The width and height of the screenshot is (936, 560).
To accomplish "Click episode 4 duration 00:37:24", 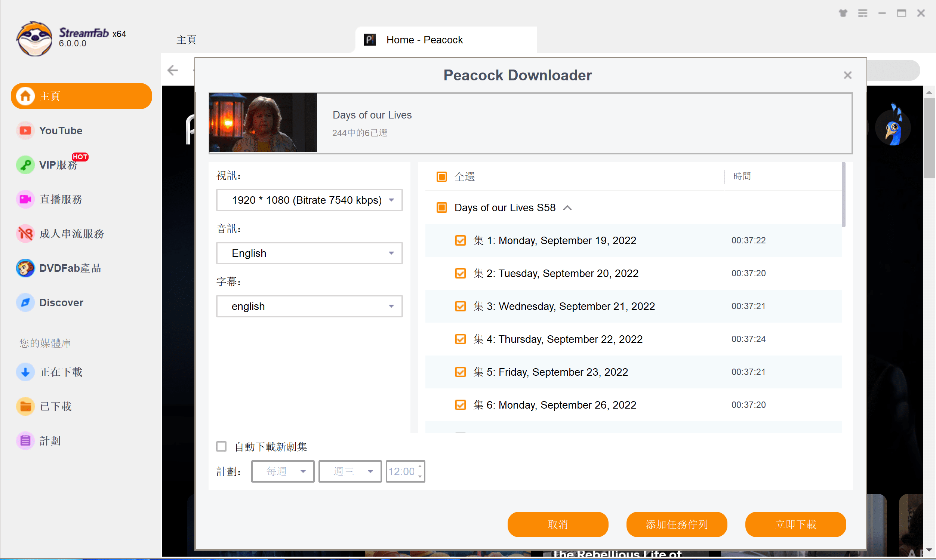I will [x=748, y=339].
